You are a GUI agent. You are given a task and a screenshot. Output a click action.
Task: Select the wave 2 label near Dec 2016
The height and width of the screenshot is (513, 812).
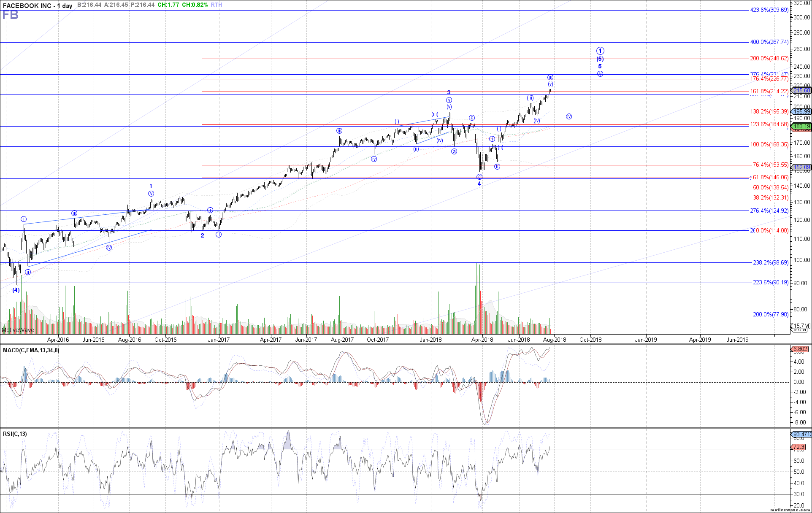pos(202,235)
